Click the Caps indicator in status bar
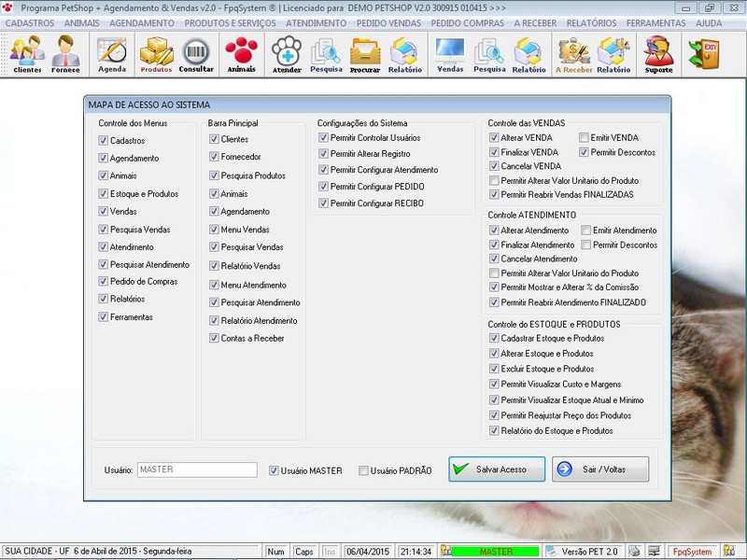The width and height of the screenshot is (747, 560). (x=304, y=552)
